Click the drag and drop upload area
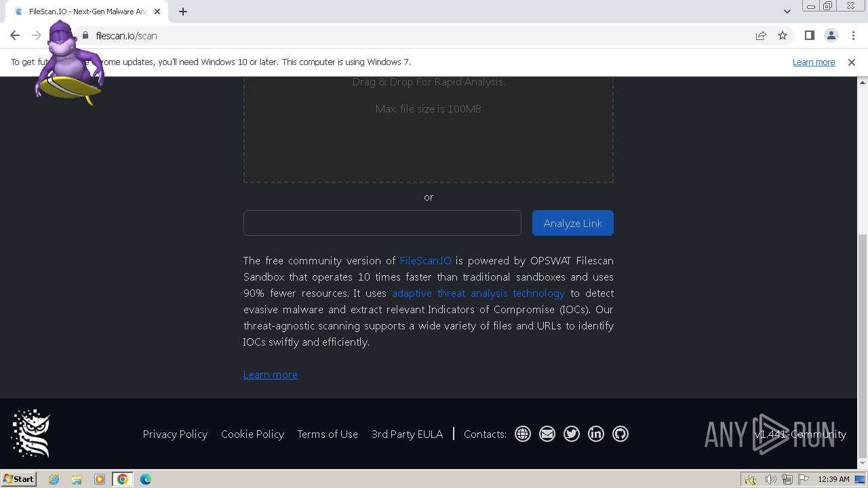This screenshot has height=488, width=868. (429, 129)
